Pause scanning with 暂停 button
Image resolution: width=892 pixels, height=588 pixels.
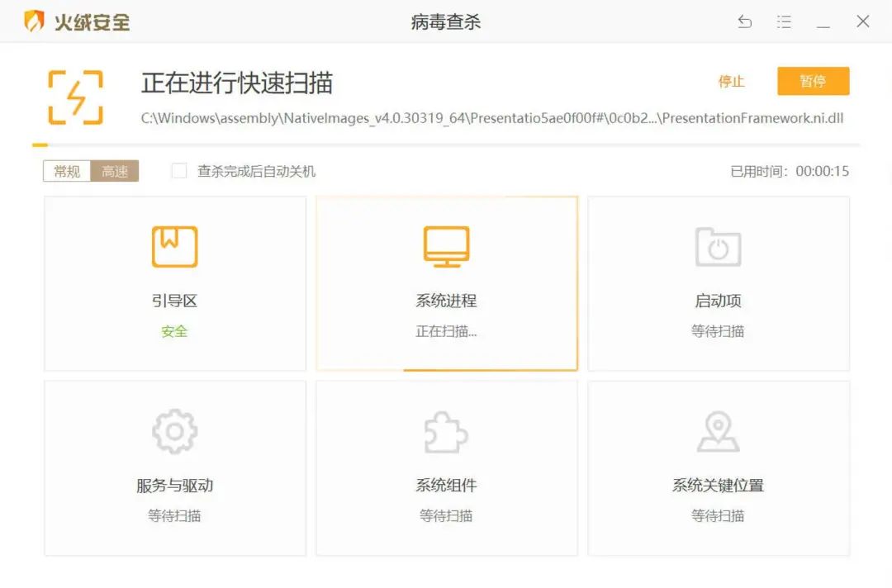813,81
